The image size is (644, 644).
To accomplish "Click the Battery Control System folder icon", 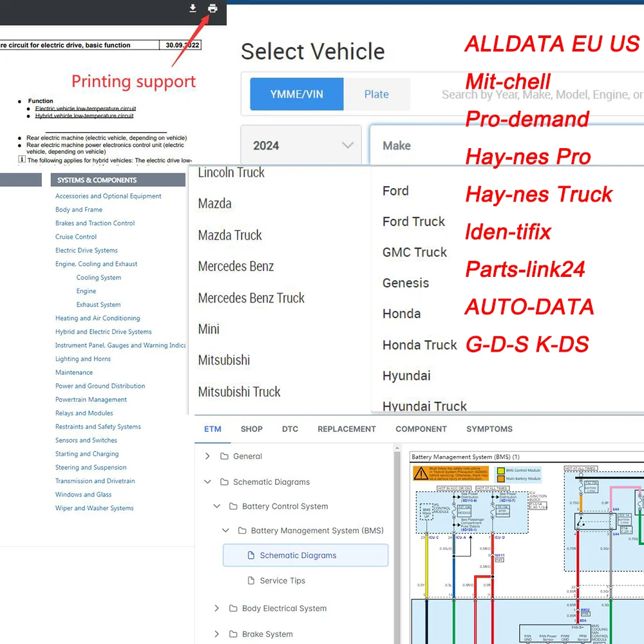I will point(233,506).
